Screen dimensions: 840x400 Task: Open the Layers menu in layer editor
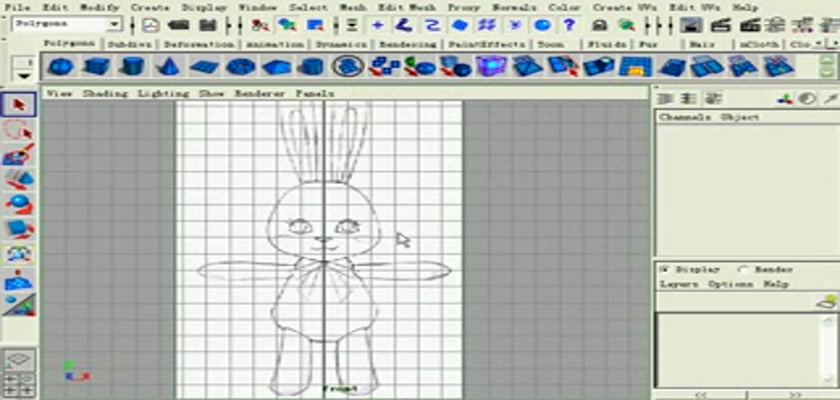[679, 284]
